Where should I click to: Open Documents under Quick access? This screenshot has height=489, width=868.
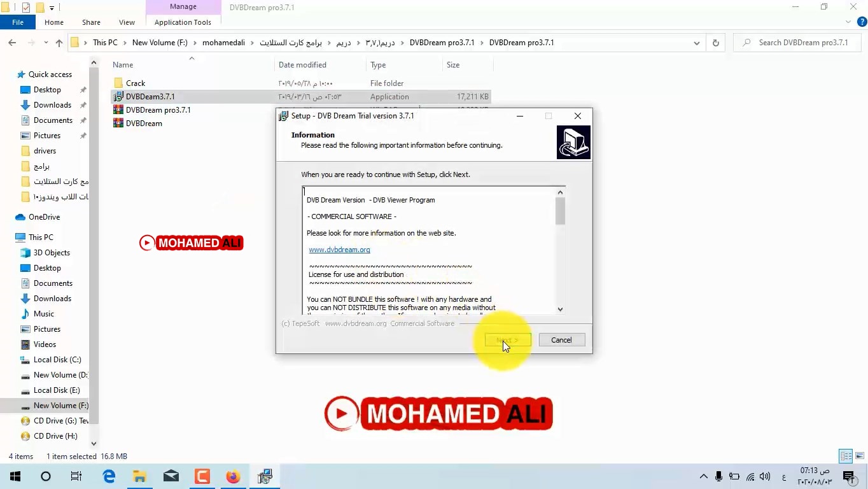click(x=53, y=120)
